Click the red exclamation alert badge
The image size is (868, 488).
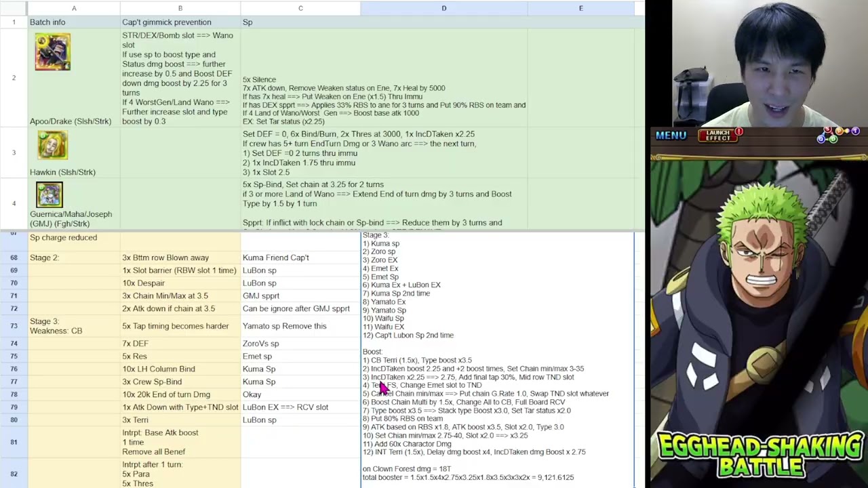tap(738, 131)
